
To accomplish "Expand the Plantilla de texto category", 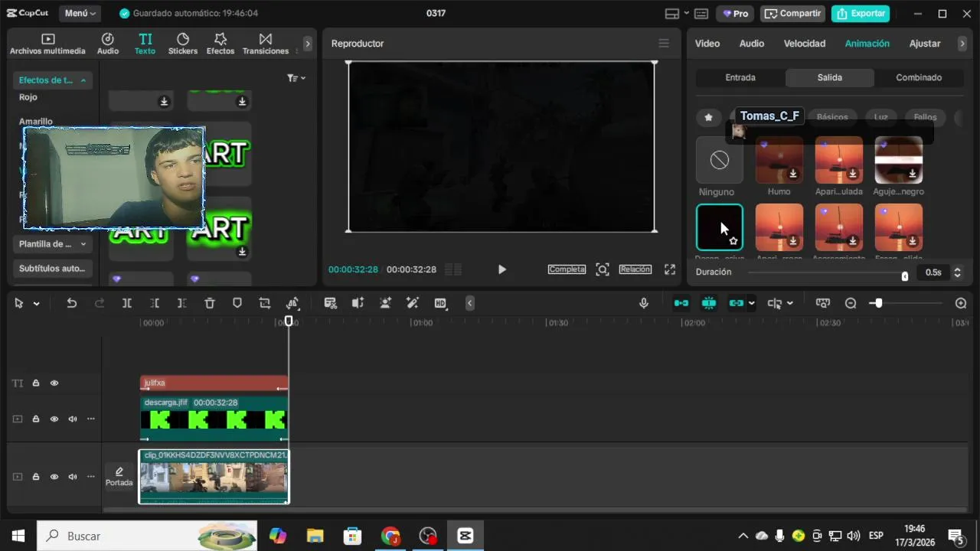I will click(52, 244).
